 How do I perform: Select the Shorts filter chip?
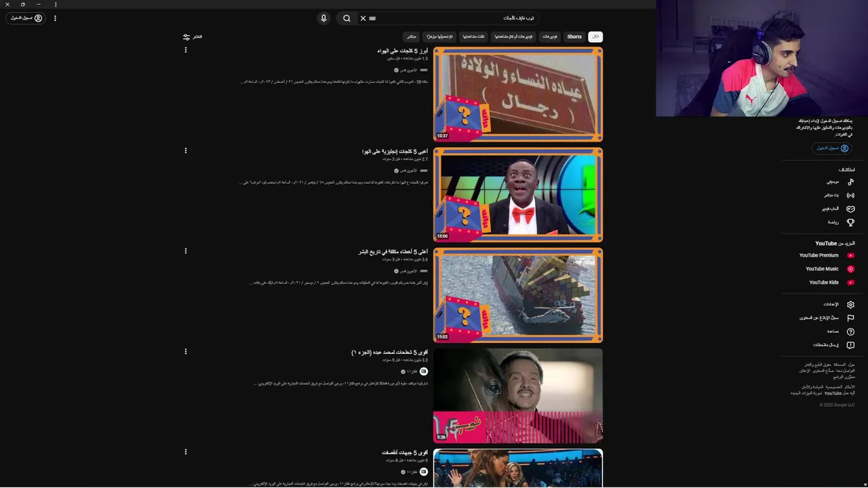pyautogui.click(x=574, y=37)
